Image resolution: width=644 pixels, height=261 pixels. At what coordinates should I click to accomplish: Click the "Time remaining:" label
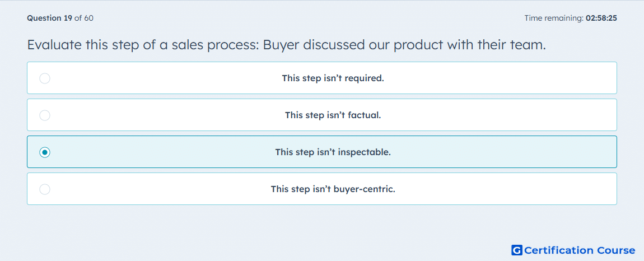(554, 18)
